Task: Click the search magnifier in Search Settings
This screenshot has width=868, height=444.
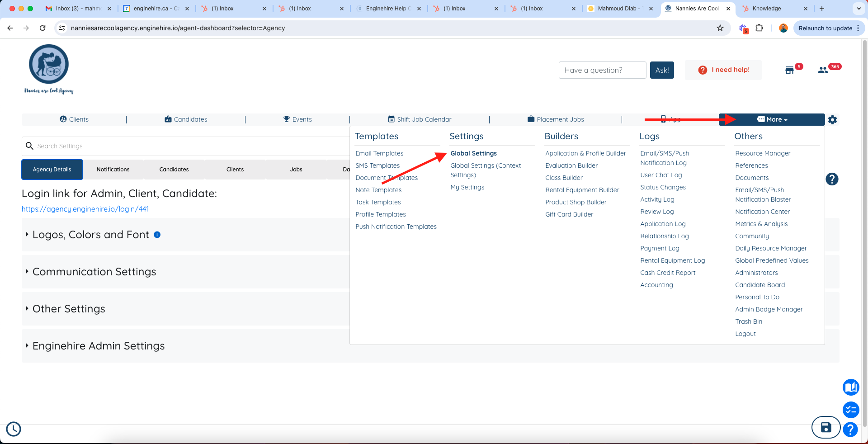Action: [x=30, y=146]
